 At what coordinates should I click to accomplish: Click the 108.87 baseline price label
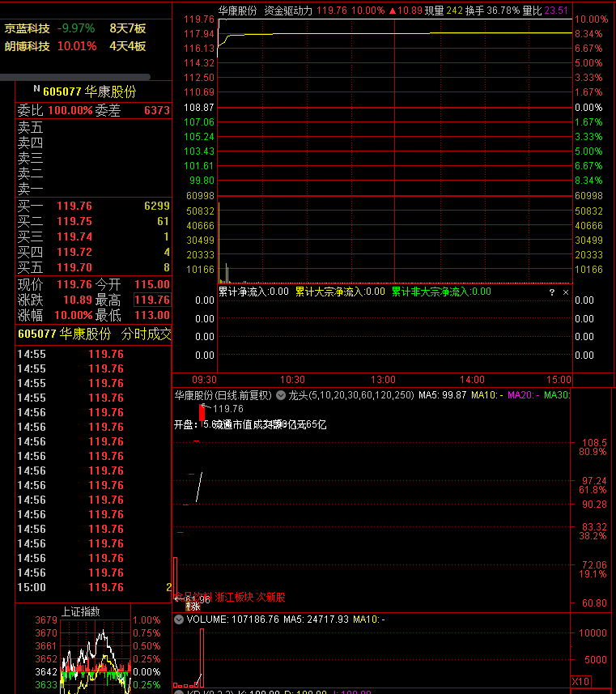[198, 108]
